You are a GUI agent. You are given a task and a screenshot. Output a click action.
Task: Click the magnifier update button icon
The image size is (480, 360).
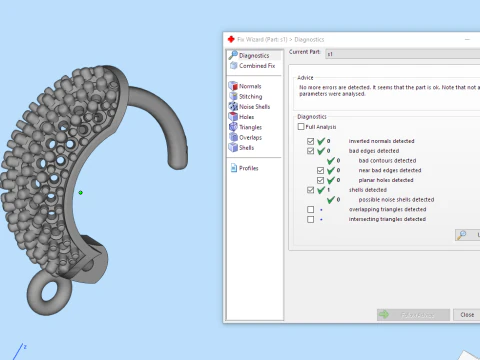coord(461,235)
